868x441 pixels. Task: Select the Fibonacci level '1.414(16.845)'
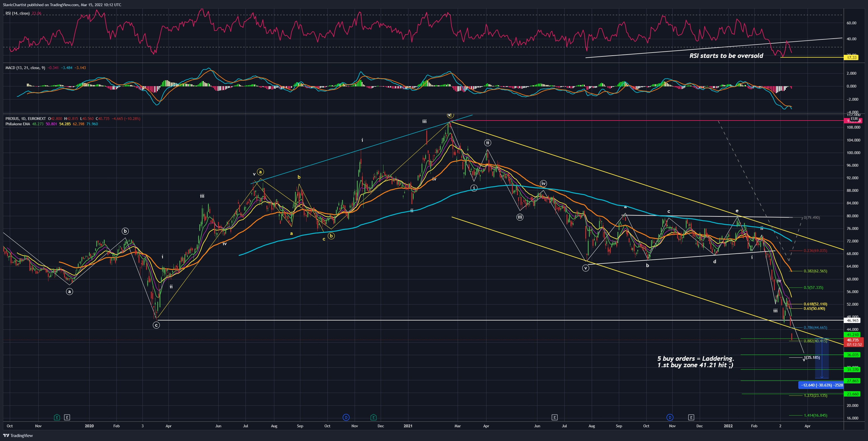[x=815, y=416]
